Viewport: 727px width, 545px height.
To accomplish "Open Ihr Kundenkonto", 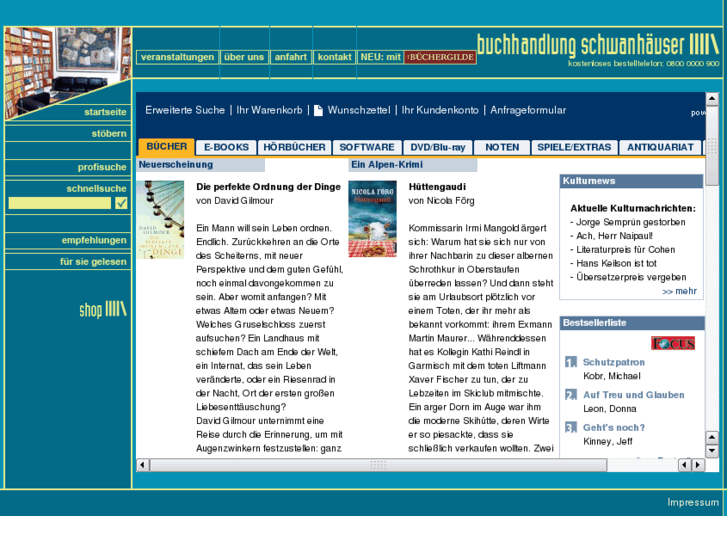I will click(x=440, y=110).
